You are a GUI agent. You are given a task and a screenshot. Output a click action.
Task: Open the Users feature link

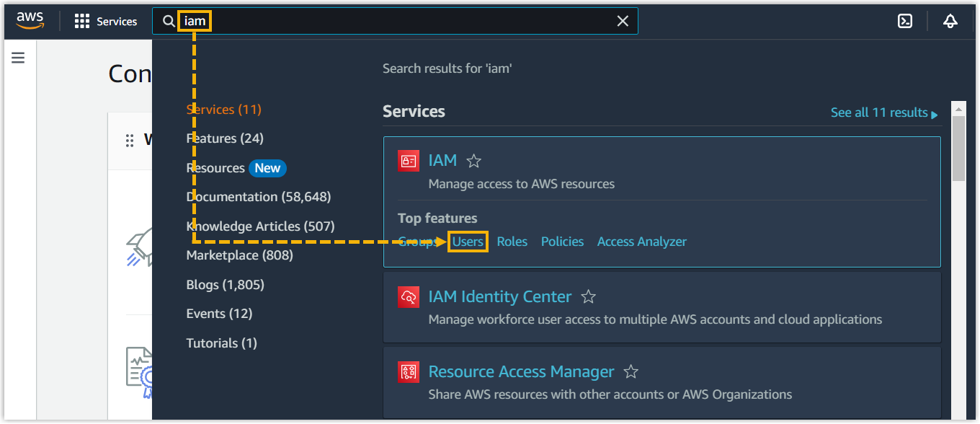pos(468,242)
